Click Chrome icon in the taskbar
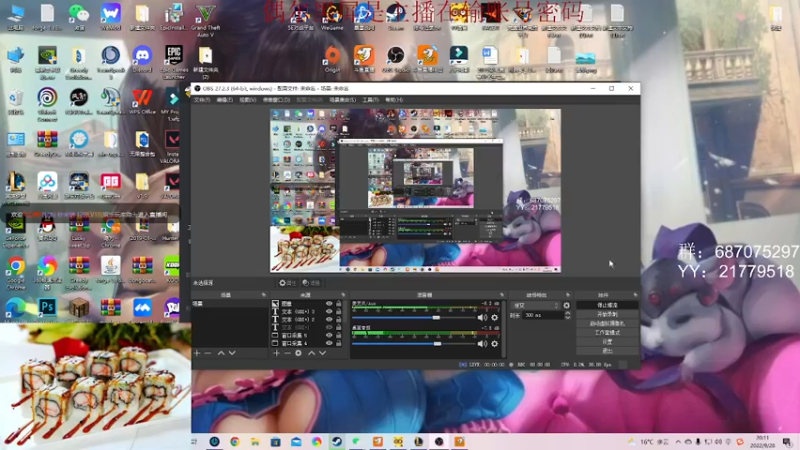 [235, 441]
